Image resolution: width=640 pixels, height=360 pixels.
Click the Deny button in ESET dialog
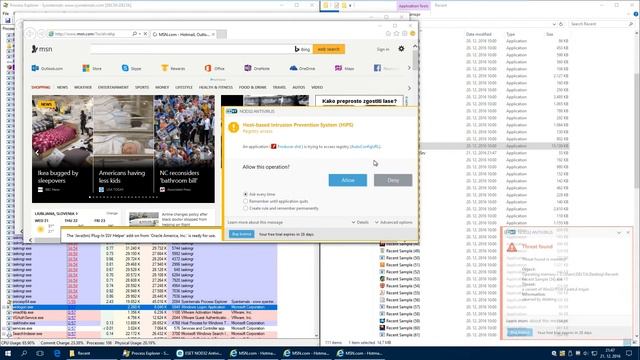click(x=393, y=180)
